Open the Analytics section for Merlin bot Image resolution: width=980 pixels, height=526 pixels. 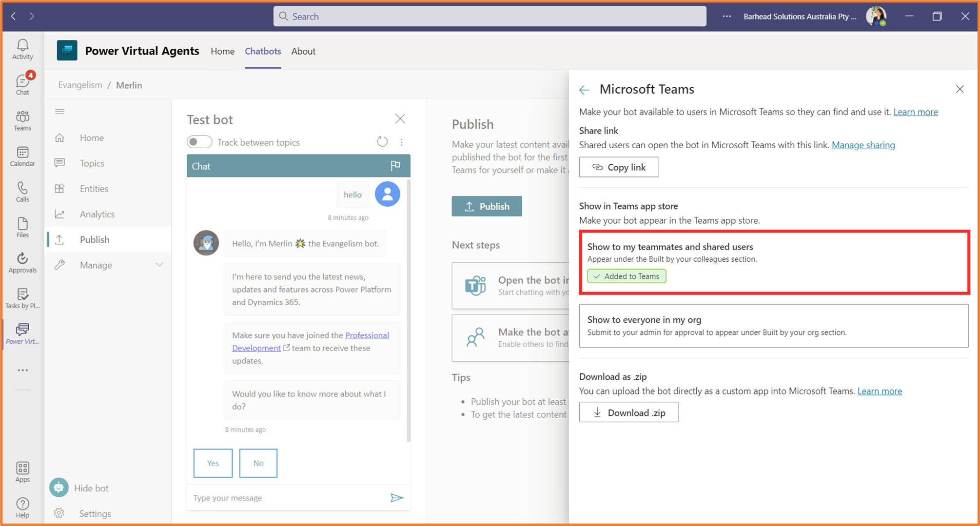97,214
